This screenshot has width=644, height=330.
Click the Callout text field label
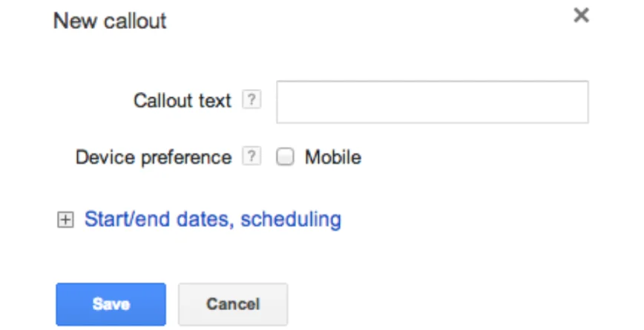[x=183, y=101]
